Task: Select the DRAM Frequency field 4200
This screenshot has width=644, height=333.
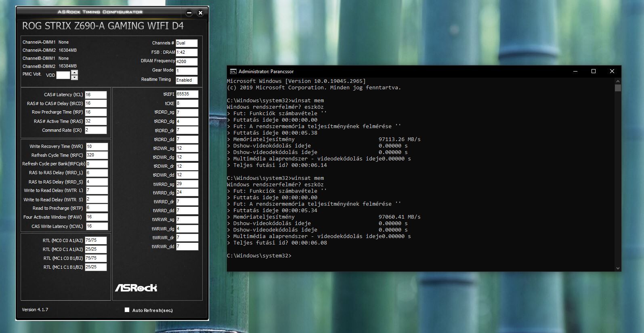Action: pyautogui.click(x=187, y=61)
